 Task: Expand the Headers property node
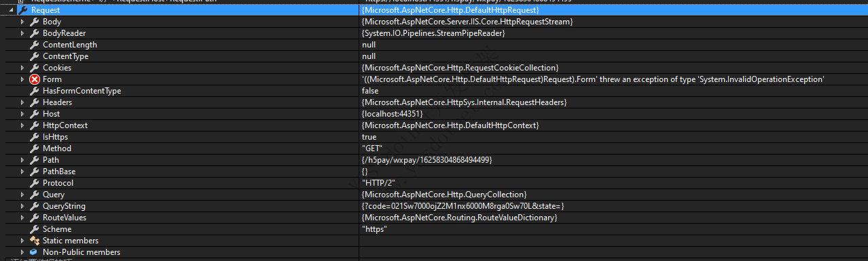(22, 102)
